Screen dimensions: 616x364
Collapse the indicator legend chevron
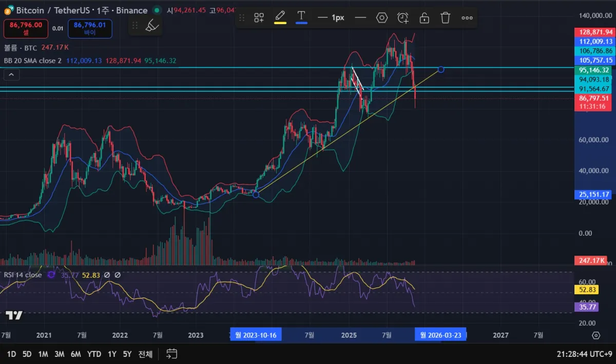(11, 75)
